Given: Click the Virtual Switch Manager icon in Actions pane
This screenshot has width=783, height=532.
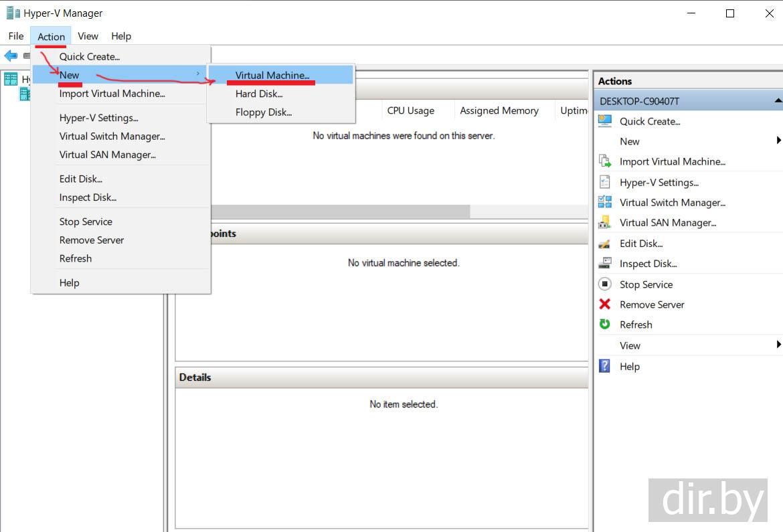Looking at the screenshot, I should pos(605,202).
